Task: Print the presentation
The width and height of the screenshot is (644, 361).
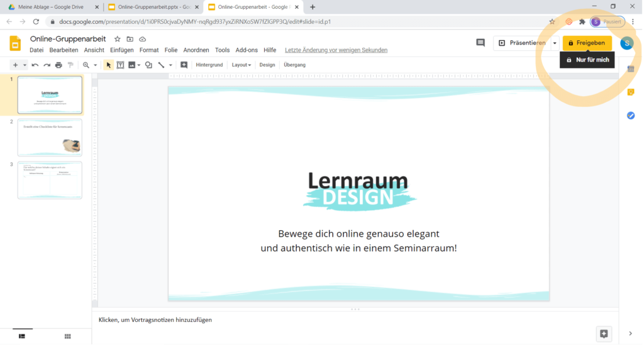Action: 58,65
